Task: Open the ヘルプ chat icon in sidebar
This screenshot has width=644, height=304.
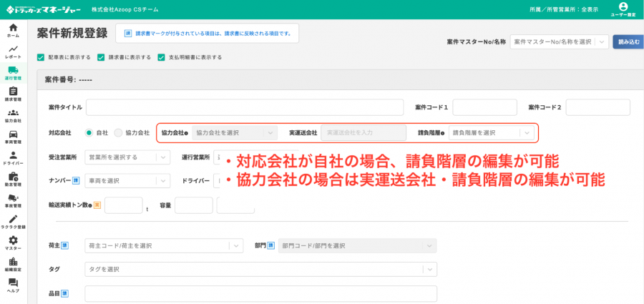Action: 13,285
